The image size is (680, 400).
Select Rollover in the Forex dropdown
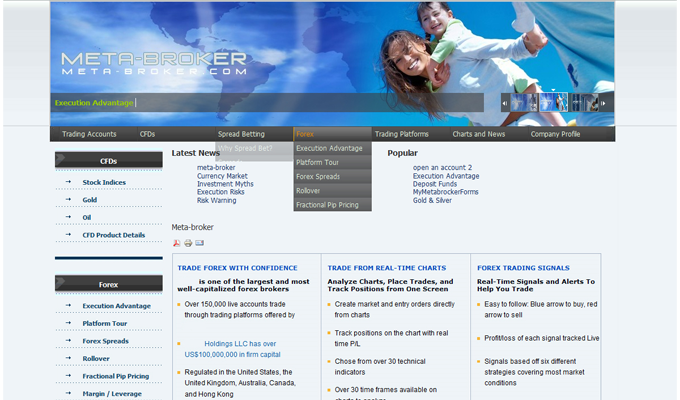pos(308,190)
